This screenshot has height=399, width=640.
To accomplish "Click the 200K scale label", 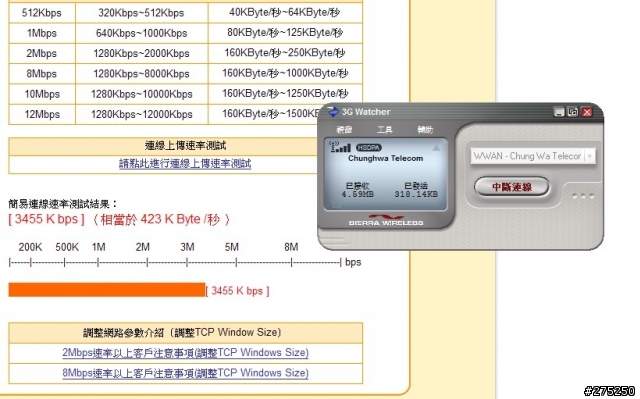I will (30, 247).
